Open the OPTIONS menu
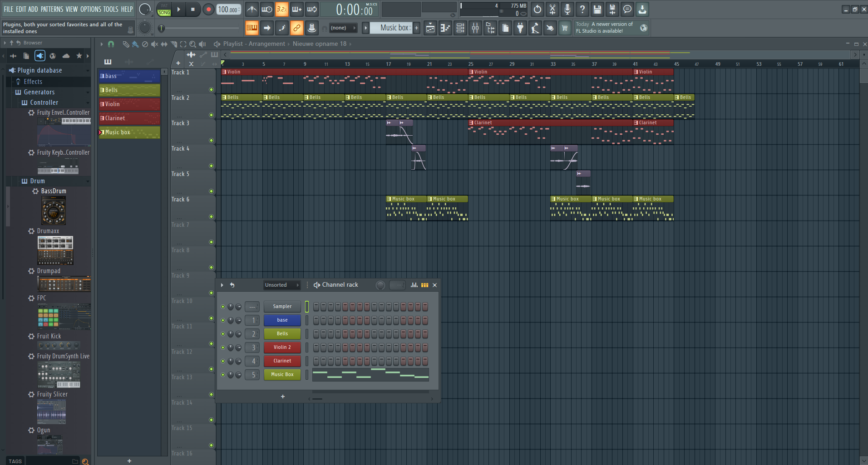This screenshot has width=868, height=465. pos(91,9)
